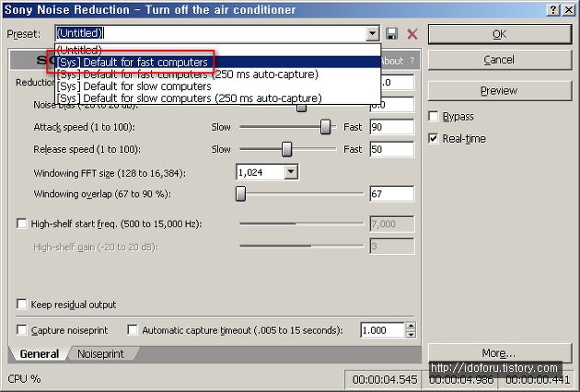
Task: Switch to the General tab
Action: [40, 354]
